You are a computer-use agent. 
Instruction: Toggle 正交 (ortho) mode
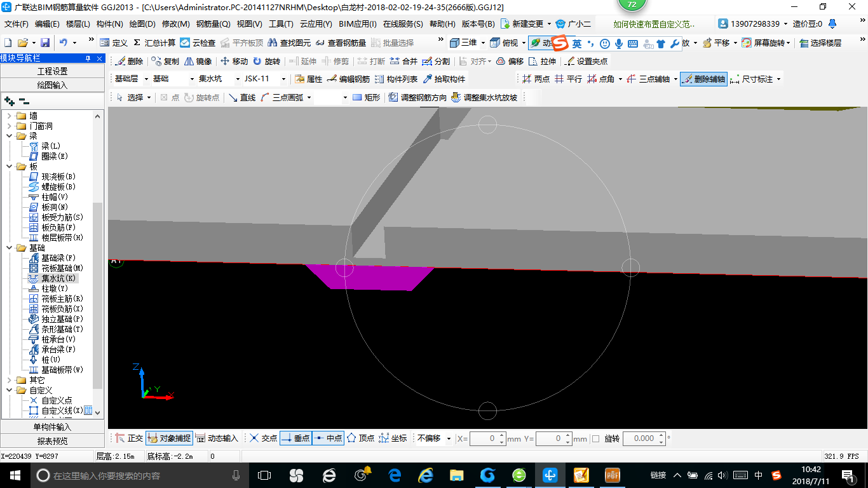click(x=129, y=438)
